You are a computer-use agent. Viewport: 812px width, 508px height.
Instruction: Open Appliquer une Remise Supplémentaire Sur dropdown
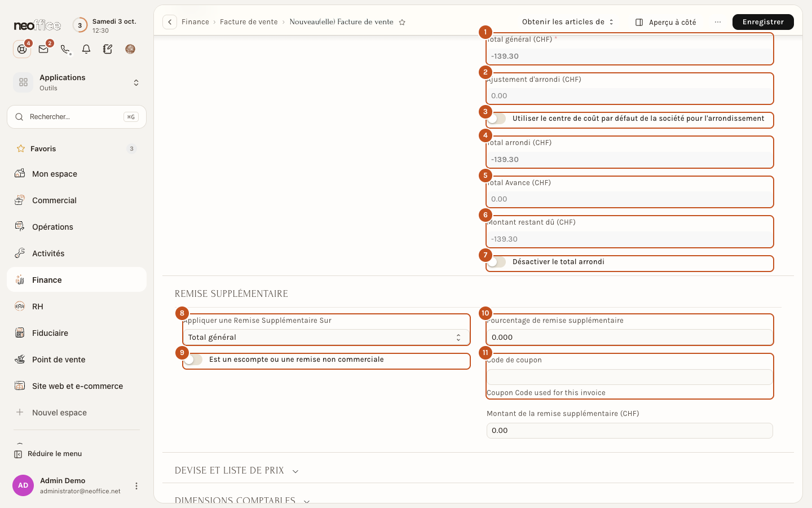pyautogui.click(x=326, y=337)
